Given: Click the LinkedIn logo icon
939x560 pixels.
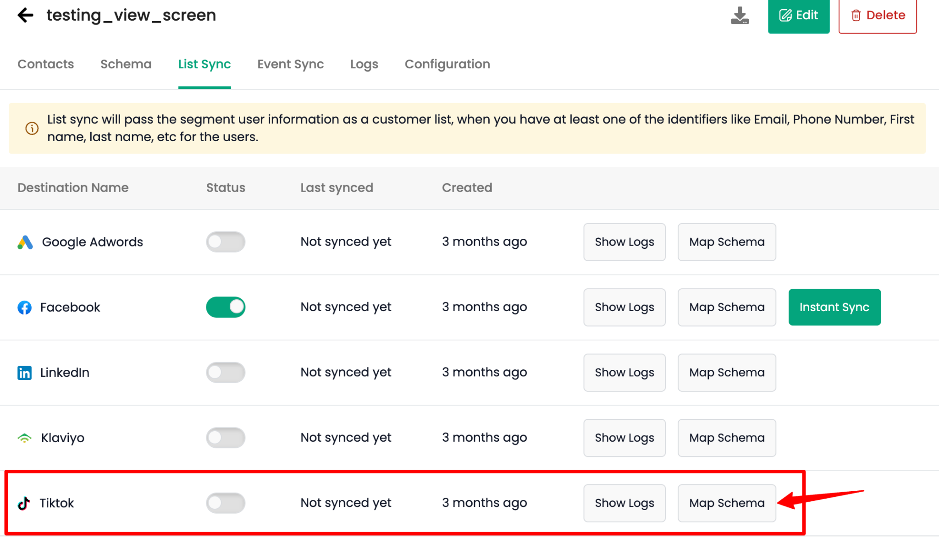Looking at the screenshot, I should (x=25, y=373).
